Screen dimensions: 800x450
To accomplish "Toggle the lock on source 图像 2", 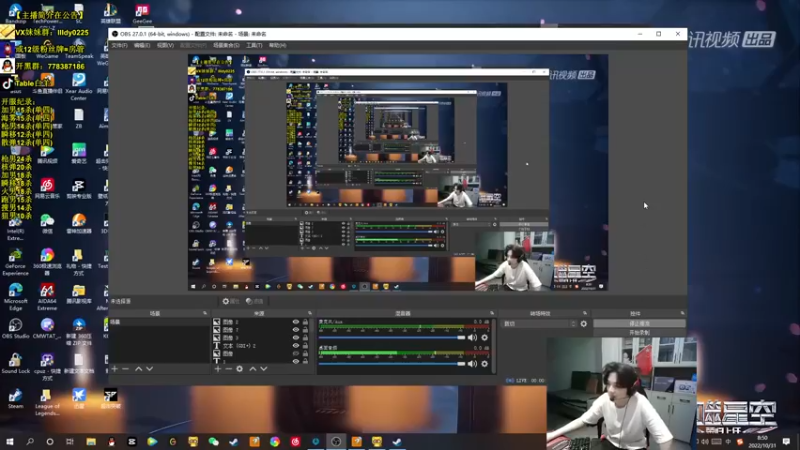I will coord(305,322).
